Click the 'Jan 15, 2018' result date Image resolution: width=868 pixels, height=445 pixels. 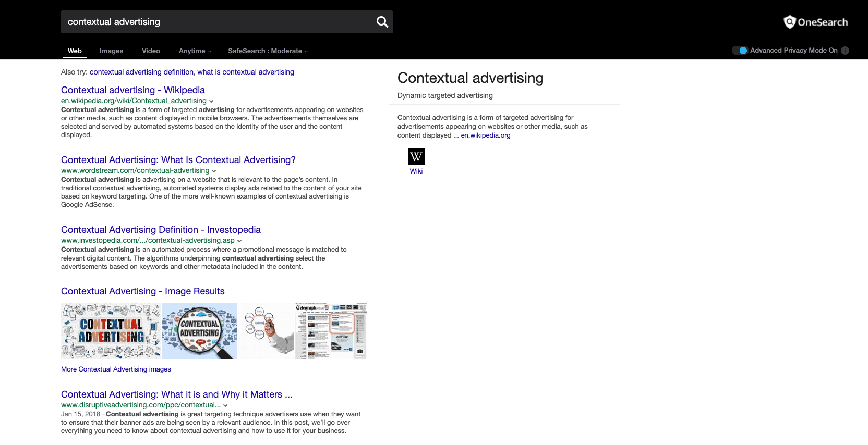[x=80, y=414]
